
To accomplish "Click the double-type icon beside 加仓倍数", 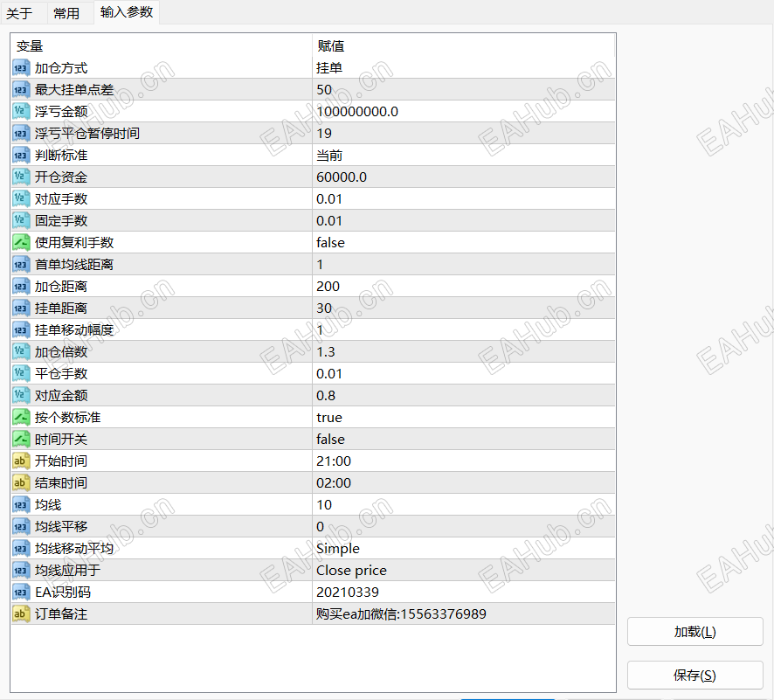I will click(21, 351).
